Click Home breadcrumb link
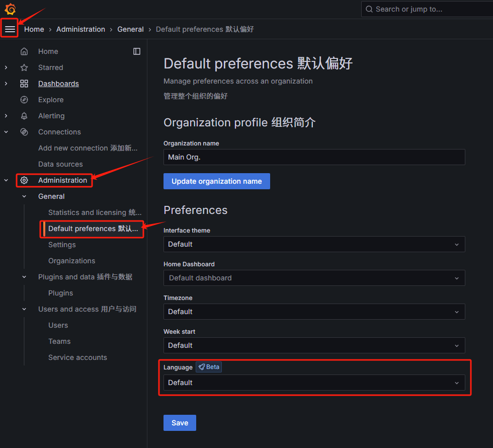 pyautogui.click(x=34, y=29)
